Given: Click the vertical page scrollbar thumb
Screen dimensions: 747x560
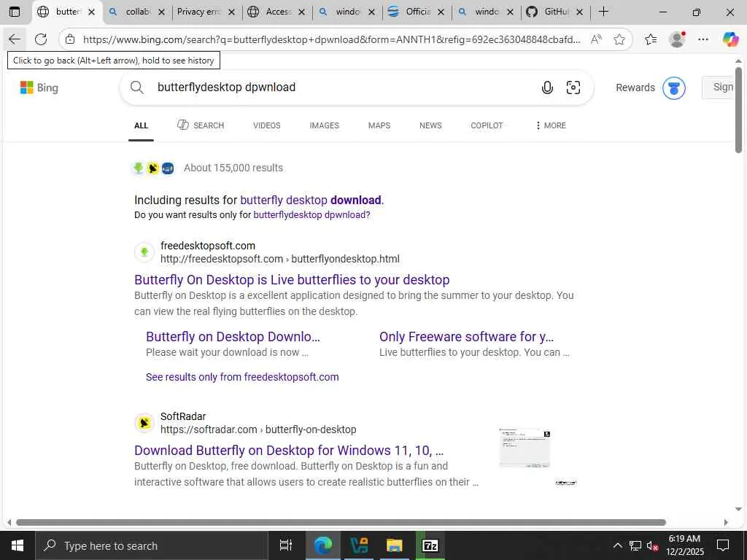Looking at the screenshot, I should (738, 109).
